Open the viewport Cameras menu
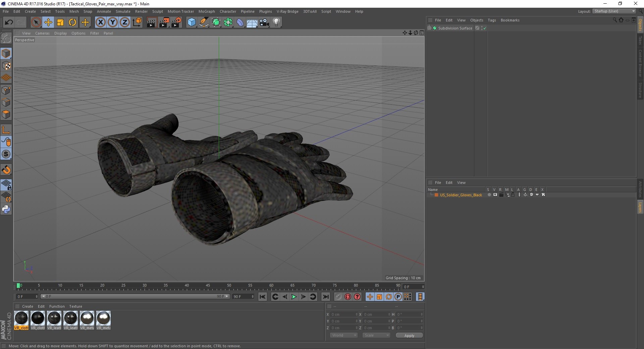The image size is (644, 349). click(x=42, y=33)
